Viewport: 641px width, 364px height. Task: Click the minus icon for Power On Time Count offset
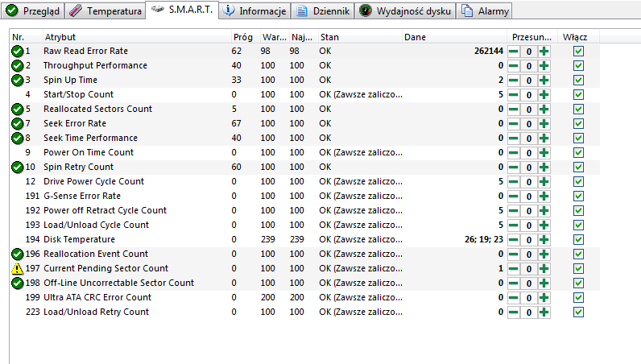[514, 152]
